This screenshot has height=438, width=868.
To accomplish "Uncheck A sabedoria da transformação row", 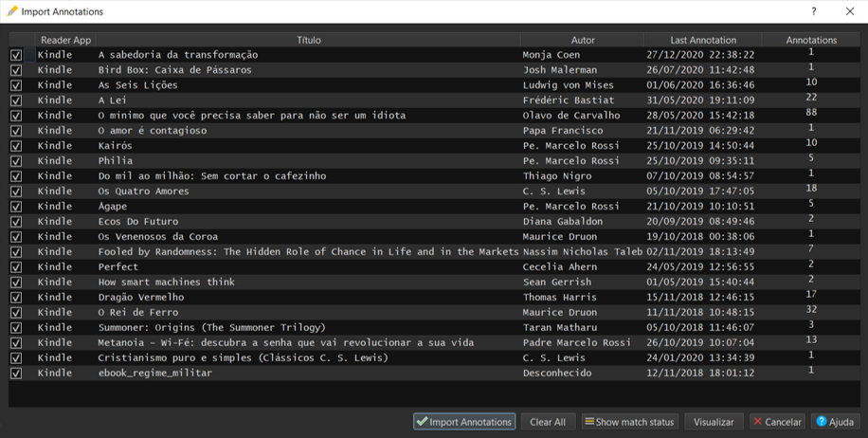I will pyautogui.click(x=16, y=55).
